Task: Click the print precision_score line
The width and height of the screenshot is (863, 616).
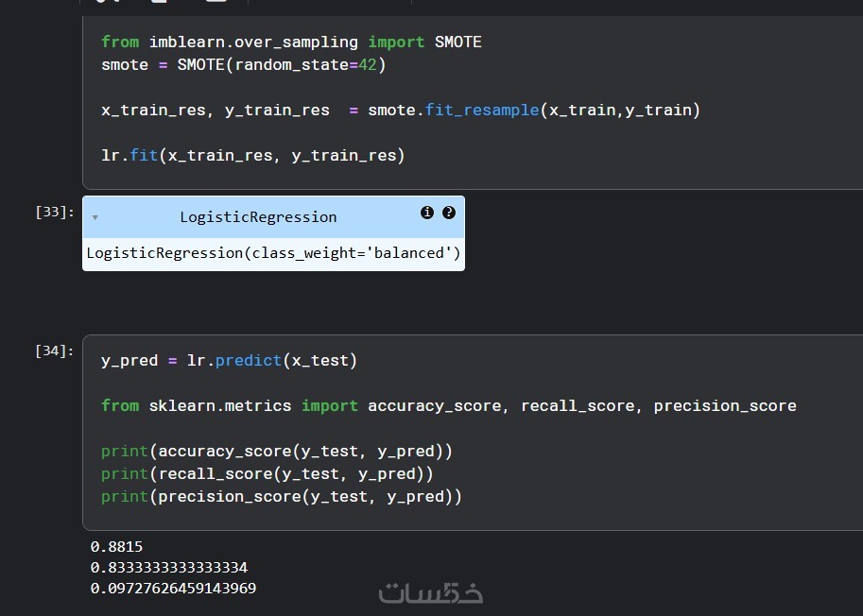Action: click(282, 497)
